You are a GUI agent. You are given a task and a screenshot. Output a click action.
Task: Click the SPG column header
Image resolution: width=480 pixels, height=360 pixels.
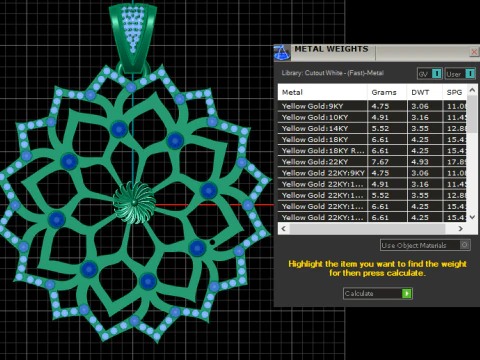pyautogui.click(x=455, y=92)
